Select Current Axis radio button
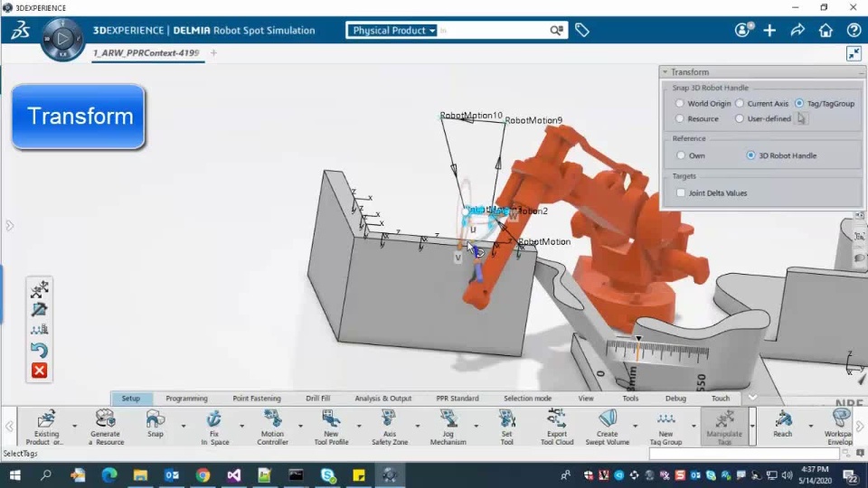 [x=740, y=103]
